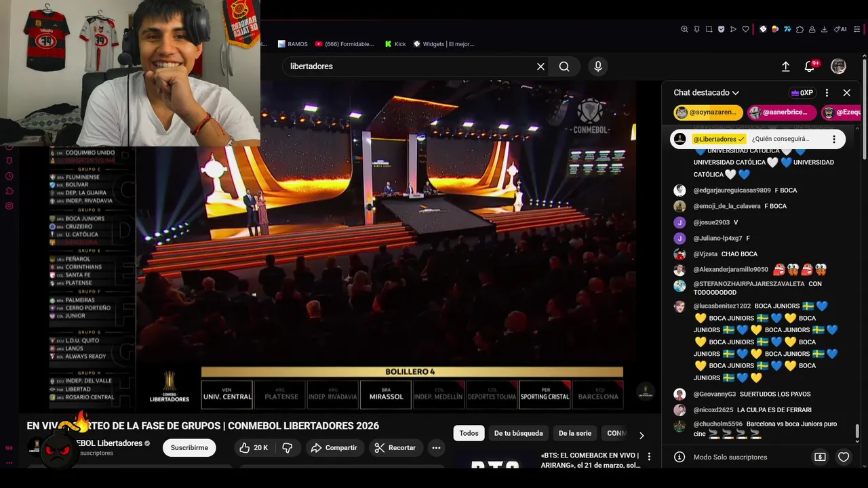868x488 pixels.
Task: Open options for BTS recommended video
Action: [649, 457]
